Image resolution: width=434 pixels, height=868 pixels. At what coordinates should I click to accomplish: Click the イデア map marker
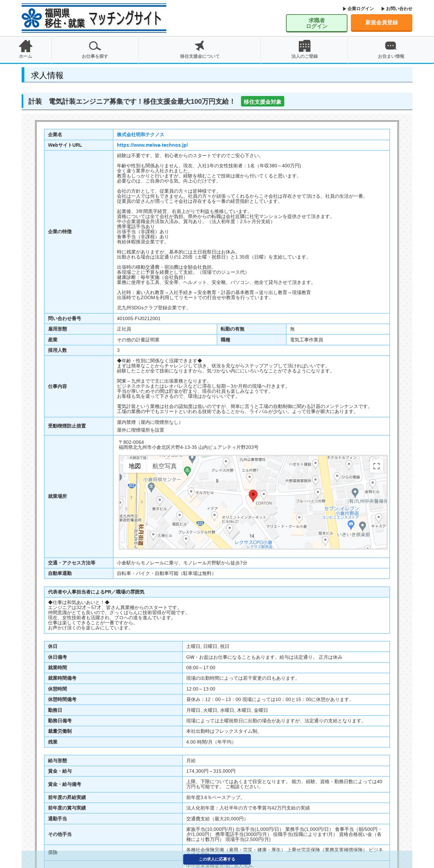pos(214,516)
